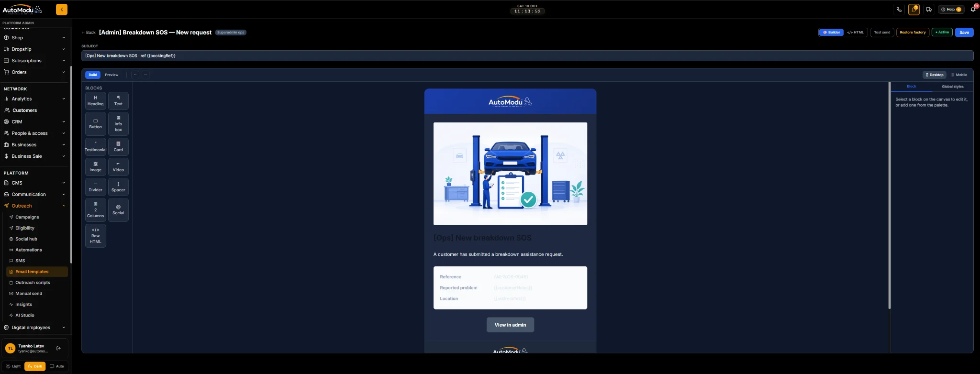Open Automations under Outreach
The width and height of the screenshot is (980, 374).
click(37, 250)
